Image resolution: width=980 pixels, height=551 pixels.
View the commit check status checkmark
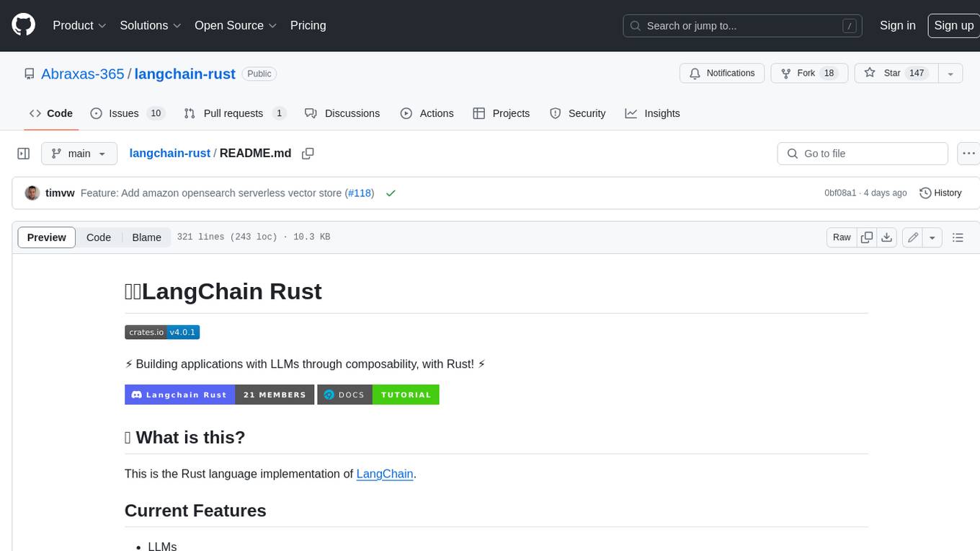click(391, 193)
